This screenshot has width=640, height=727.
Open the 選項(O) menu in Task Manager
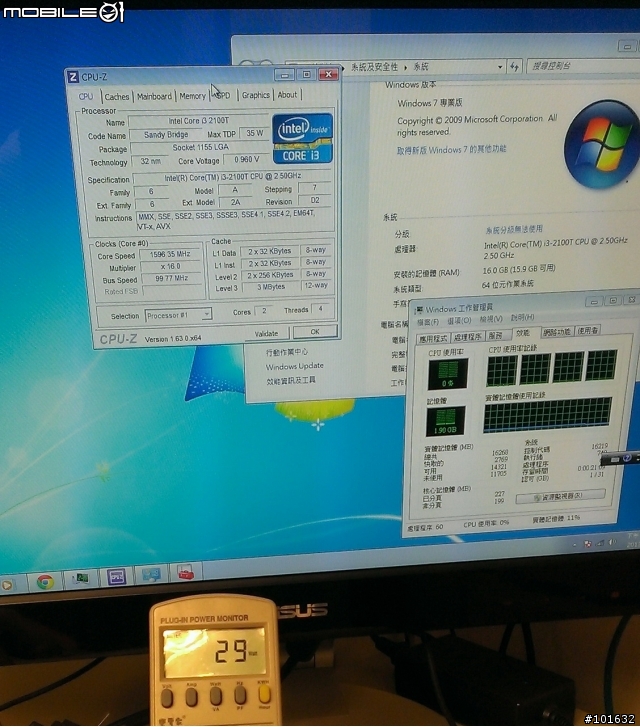coord(459,320)
